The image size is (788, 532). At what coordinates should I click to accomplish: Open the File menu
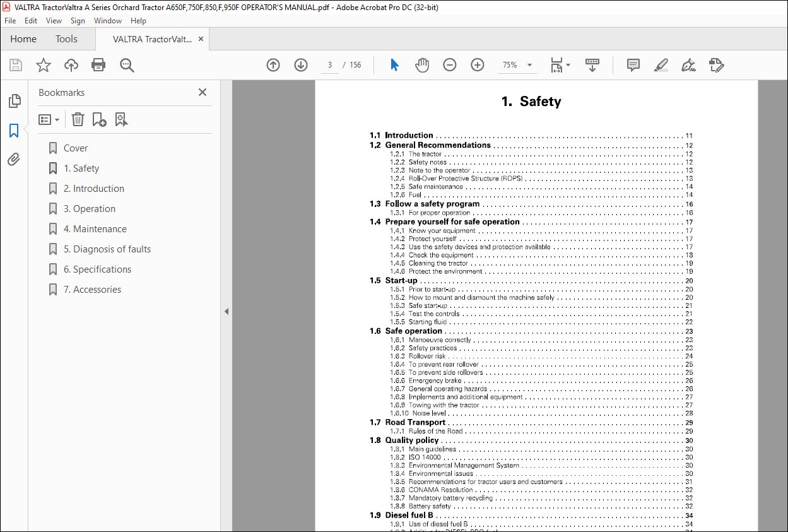point(10,21)
